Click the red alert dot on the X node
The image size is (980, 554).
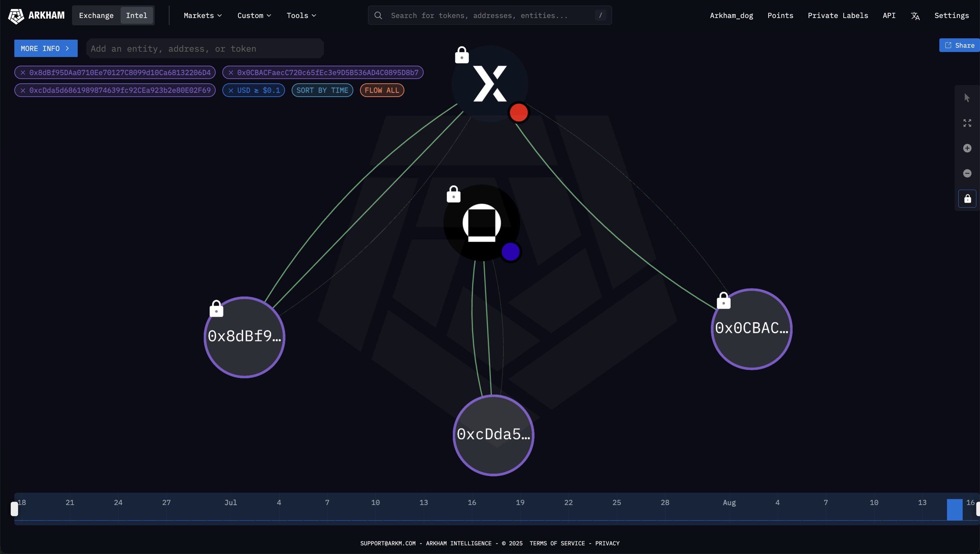tap(519, 112)
